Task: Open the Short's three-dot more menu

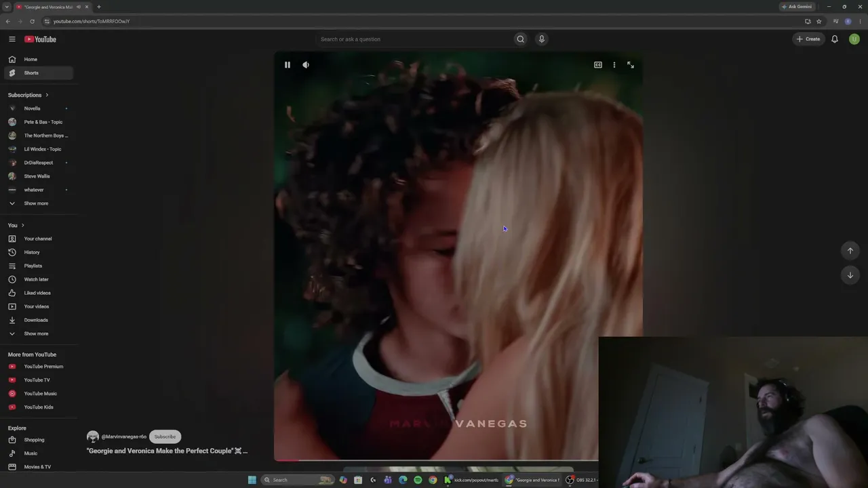Action: point(614,65)
